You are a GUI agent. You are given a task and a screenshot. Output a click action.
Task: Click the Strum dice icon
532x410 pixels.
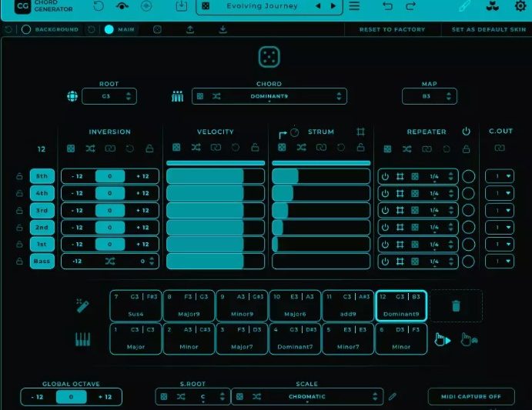(x=282, y=147)
